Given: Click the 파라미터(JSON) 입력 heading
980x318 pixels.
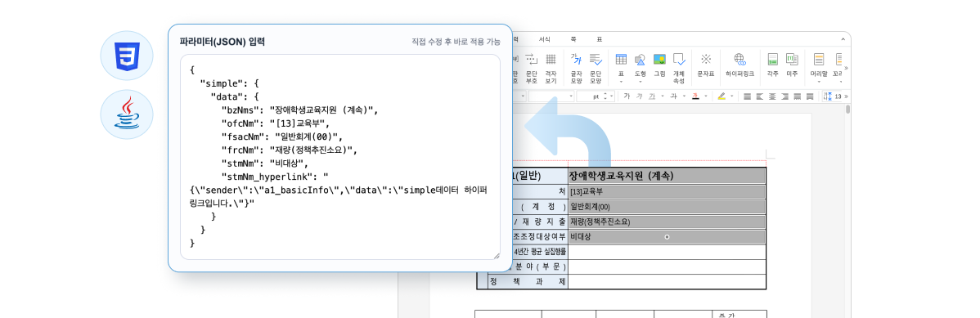Looking at the screenshot, I should (x=223, y=42).
